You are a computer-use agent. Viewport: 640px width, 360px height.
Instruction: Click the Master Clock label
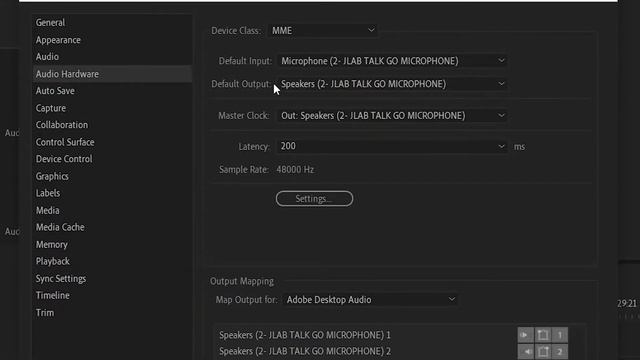click(244, 116)
